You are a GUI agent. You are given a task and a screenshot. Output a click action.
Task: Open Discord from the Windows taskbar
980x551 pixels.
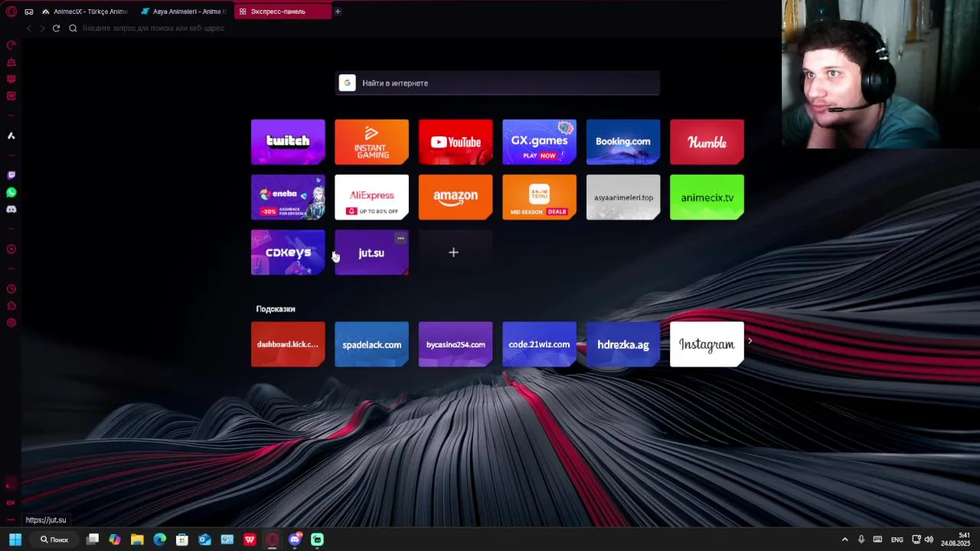(295, 540)
